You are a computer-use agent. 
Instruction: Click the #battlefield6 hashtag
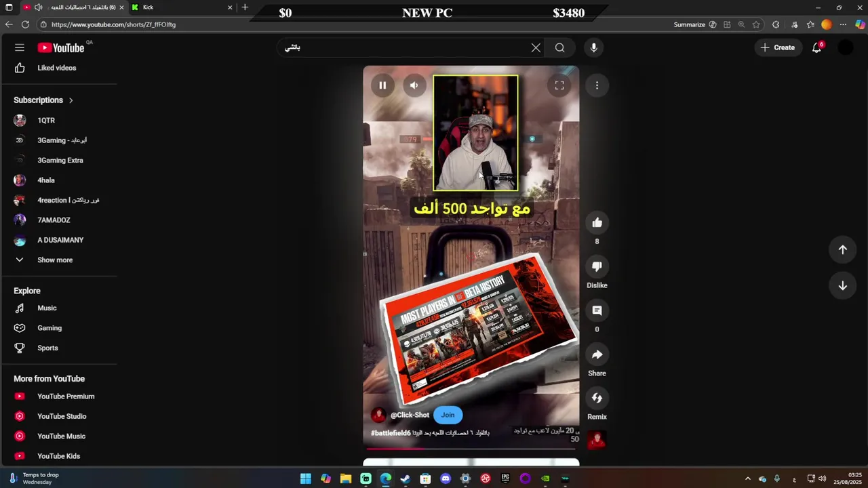[391, 433]
